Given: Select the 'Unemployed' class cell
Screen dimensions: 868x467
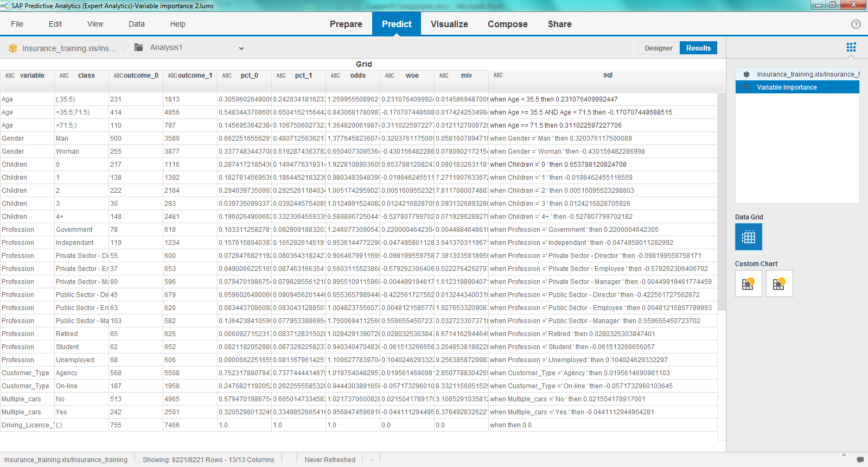Looking at the screenshot, I should click(x=81, y=360).
